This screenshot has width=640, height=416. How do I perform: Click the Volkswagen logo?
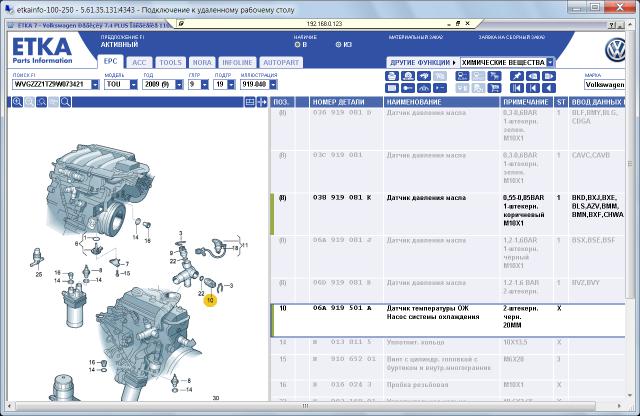615,50
